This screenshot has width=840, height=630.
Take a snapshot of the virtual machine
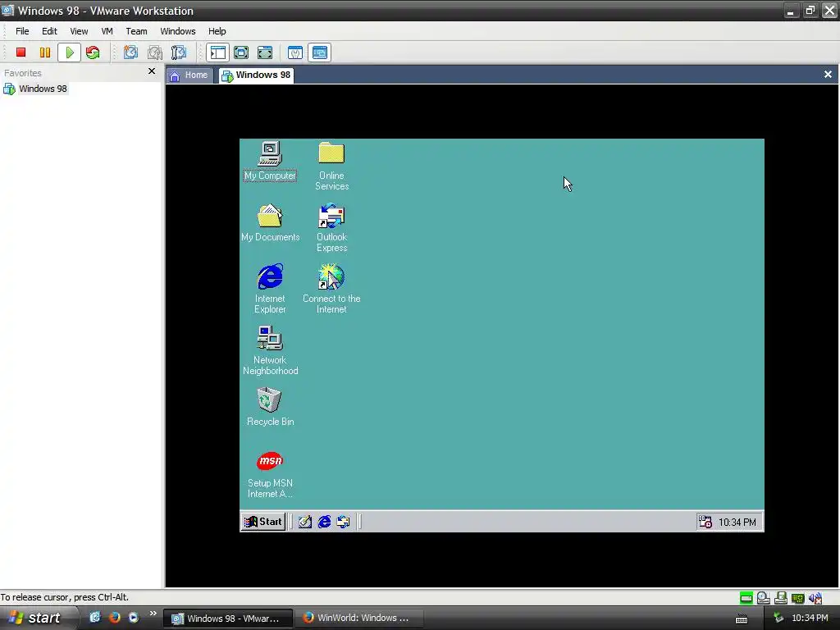130,52
